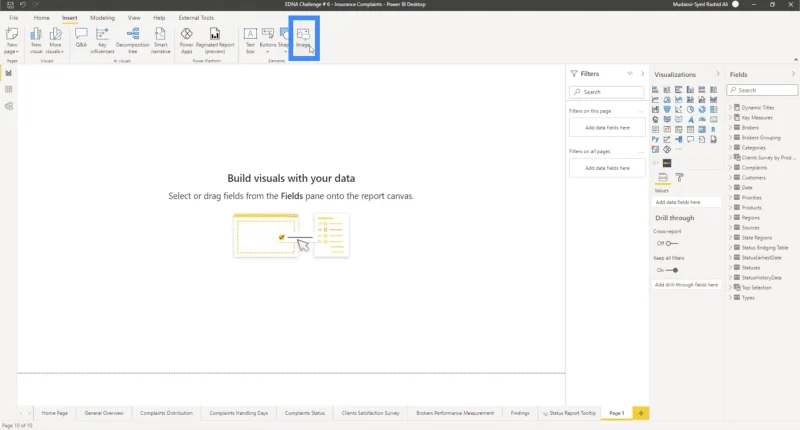This screenshot has height=430, width=800.
Task: Select the Top Selection table
Action: pyautogui.click(x=756, y=288)
